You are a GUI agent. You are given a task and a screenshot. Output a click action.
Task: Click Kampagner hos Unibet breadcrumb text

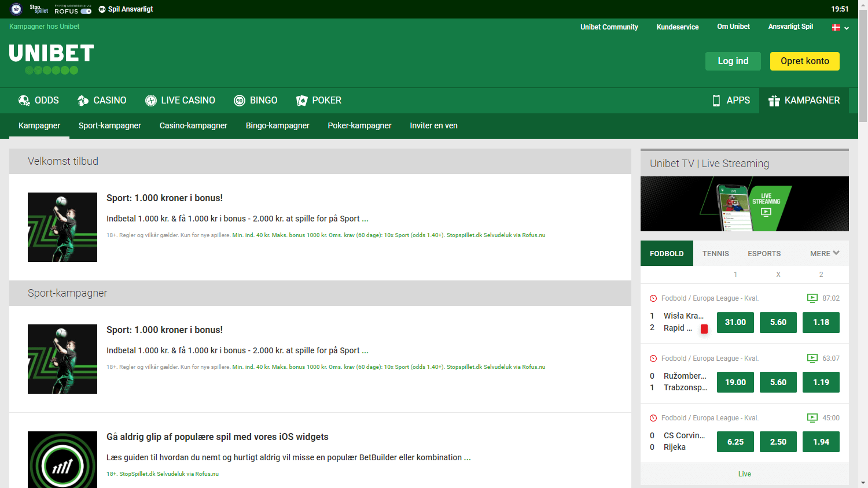tap(44, 27)
